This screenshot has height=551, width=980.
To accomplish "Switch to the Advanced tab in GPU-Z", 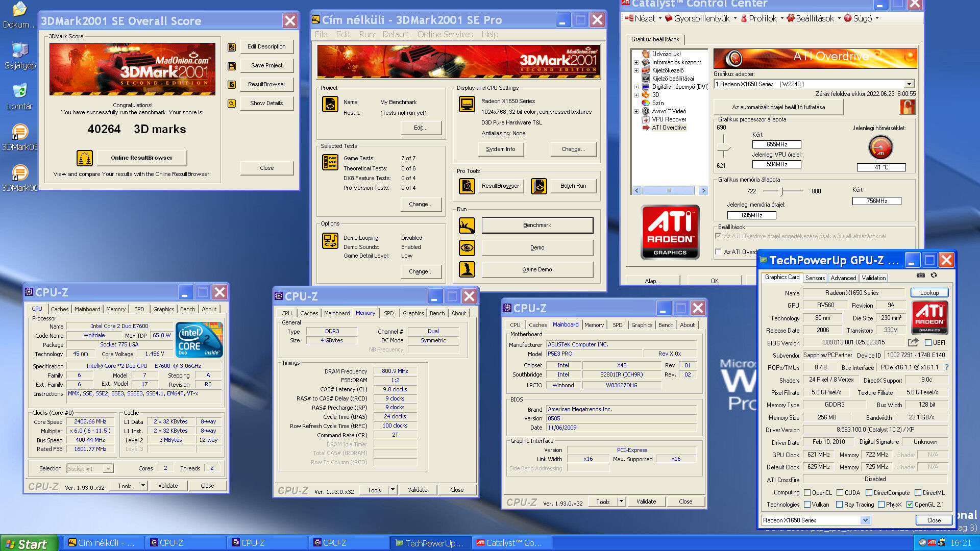I will point(843,278).
